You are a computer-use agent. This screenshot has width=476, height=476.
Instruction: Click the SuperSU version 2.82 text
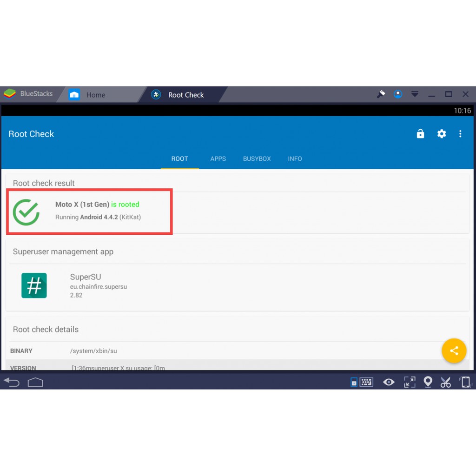pos(76,295)
